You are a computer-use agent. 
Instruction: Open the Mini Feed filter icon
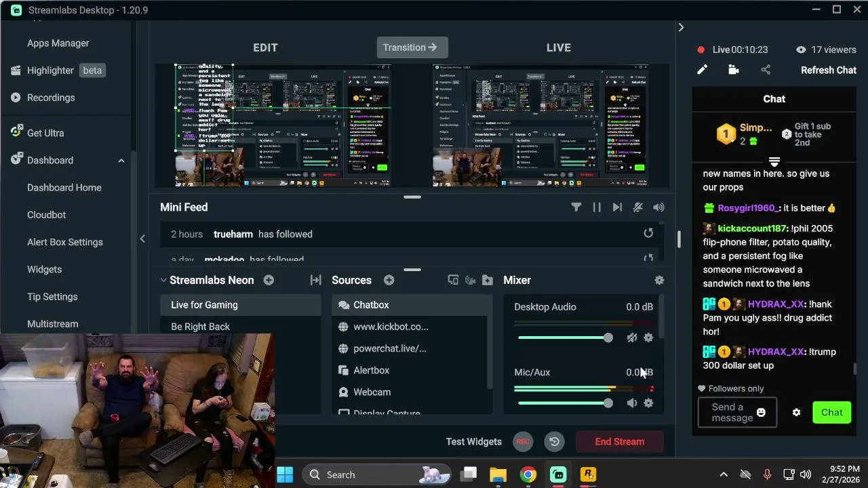click(576, 207)
